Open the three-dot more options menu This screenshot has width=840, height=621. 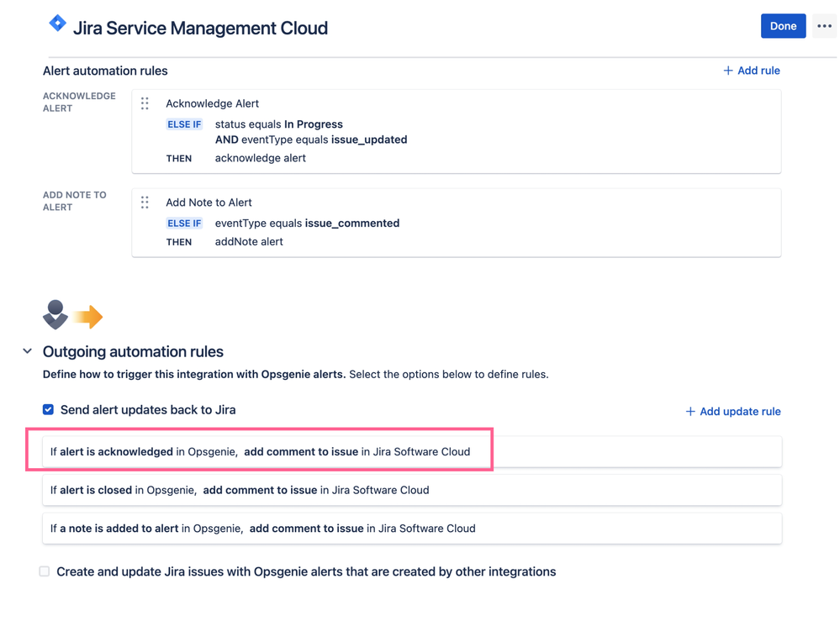[x=825, y=26]
